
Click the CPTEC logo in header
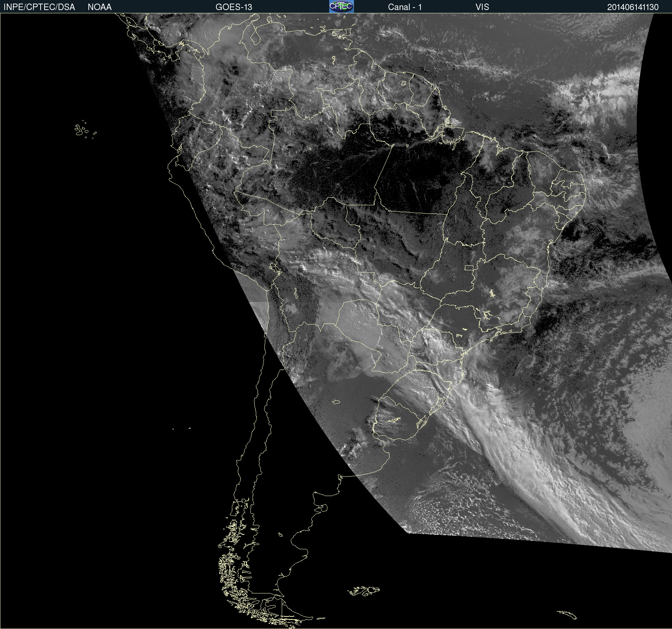(x=341, y=6)
